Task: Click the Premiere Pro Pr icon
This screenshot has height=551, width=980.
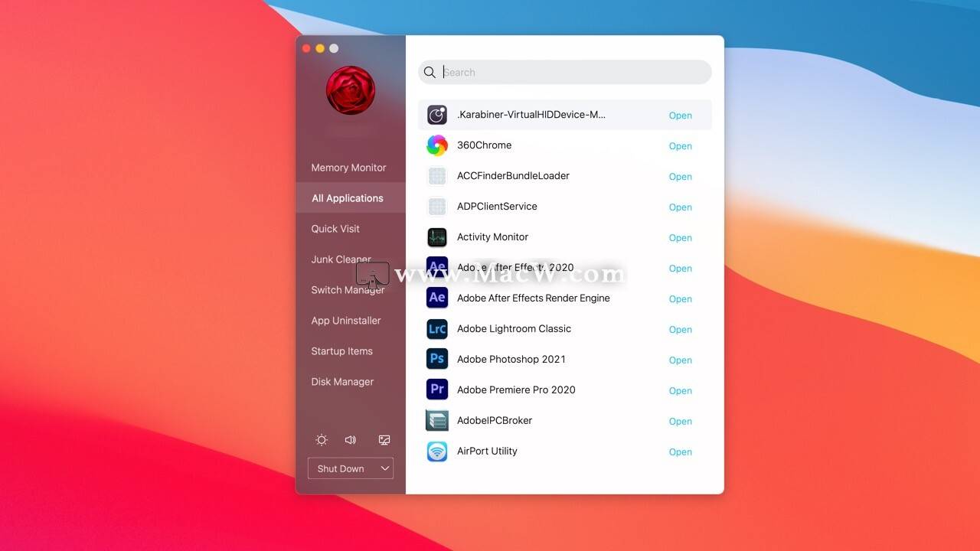Action: tap(437, 390)
